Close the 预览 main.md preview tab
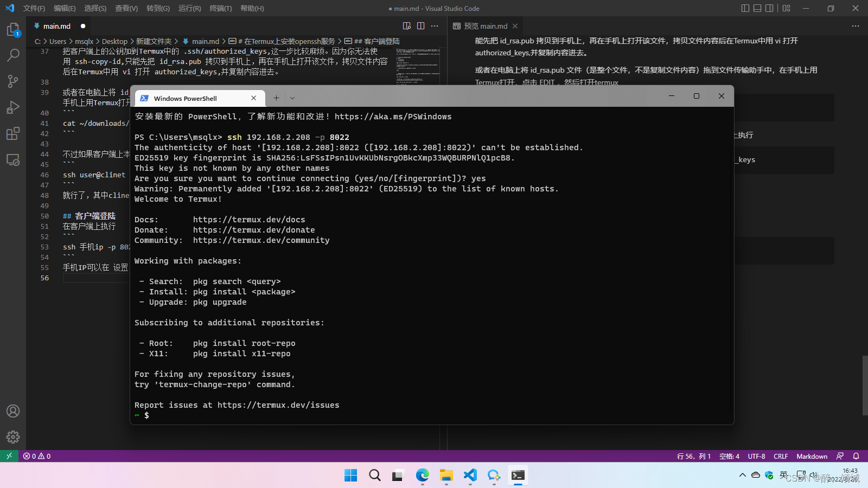868x488 pixels. pyautogui.click(x=515, y=26)
